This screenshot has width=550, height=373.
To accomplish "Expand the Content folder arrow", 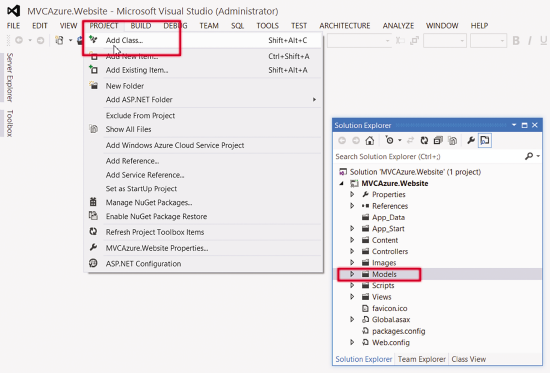I will point(352,240).
